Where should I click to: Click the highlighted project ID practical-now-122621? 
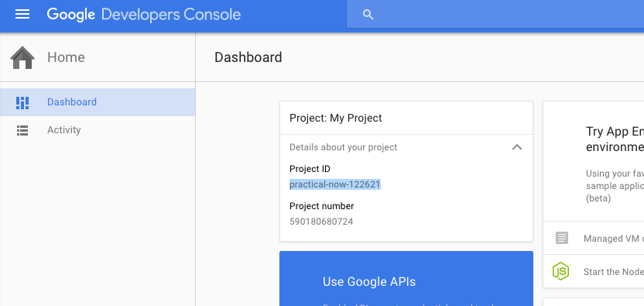[x=334, y=184]
